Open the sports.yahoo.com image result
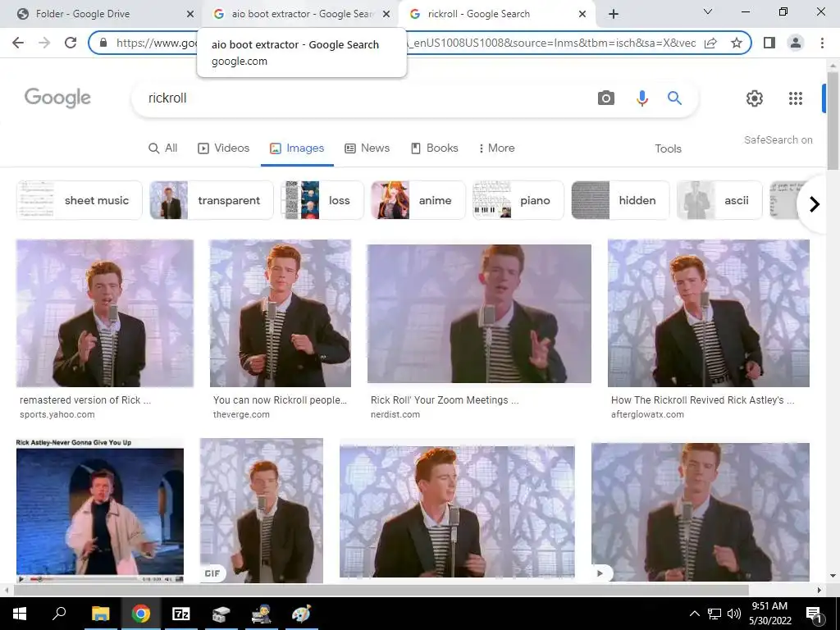The image size is (840, 630). click(104, 313)
